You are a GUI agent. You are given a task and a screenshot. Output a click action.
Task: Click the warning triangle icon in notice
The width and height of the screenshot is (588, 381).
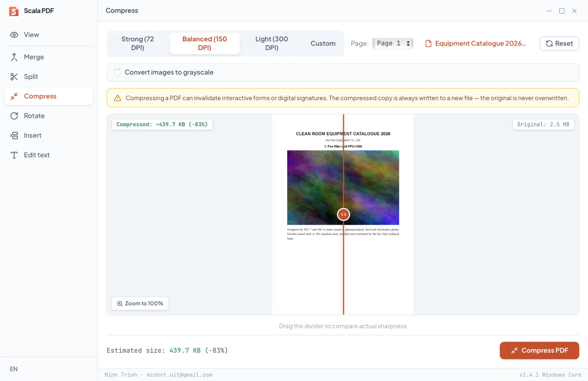click(x=118, y=98)
